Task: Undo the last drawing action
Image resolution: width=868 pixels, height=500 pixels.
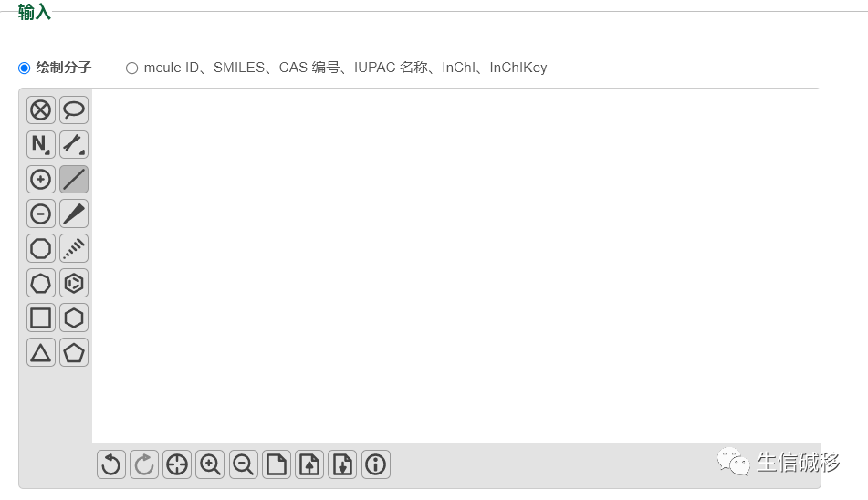Action: [110, 464]
